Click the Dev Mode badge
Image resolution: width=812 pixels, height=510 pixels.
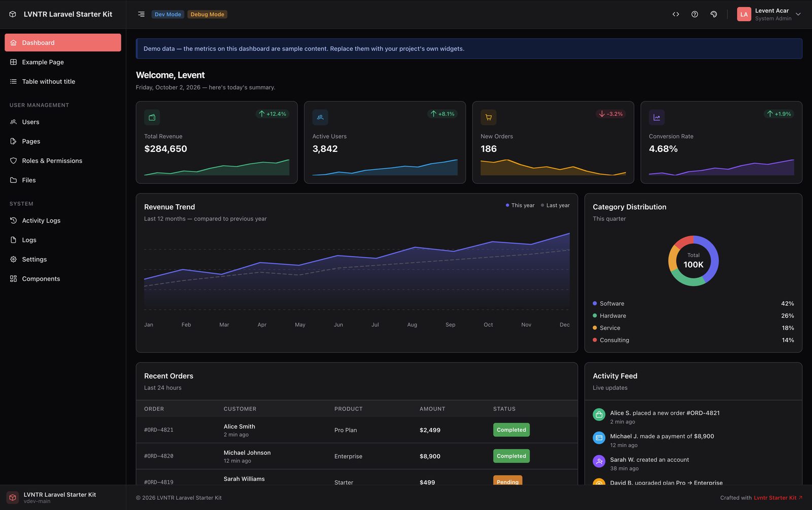click(167, 14)
